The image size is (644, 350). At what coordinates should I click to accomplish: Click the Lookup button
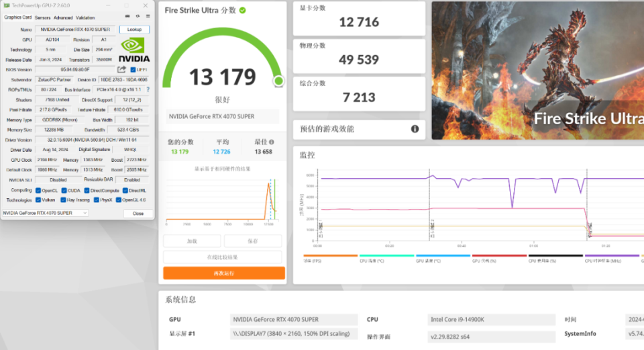coord(134,30)
